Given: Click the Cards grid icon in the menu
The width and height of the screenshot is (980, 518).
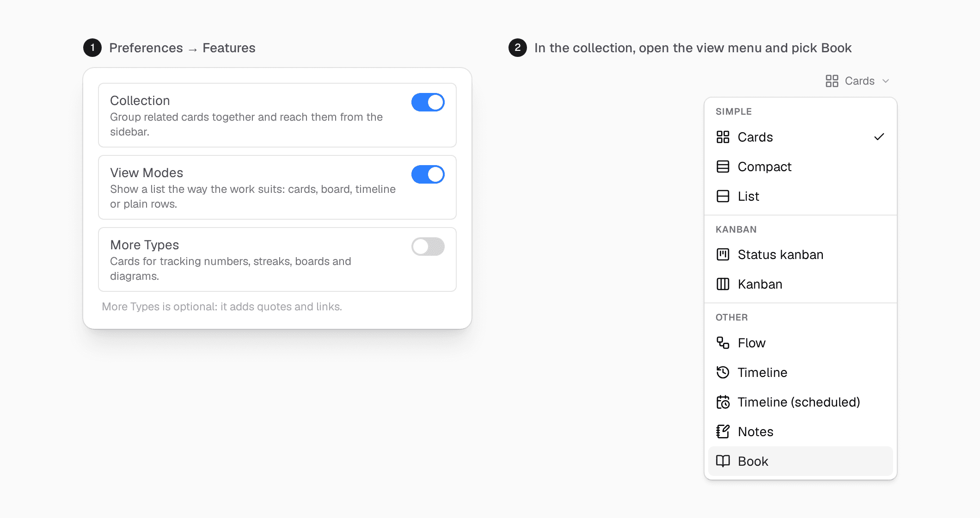Looking at the screenshot, I should click(x=723, y=137).
